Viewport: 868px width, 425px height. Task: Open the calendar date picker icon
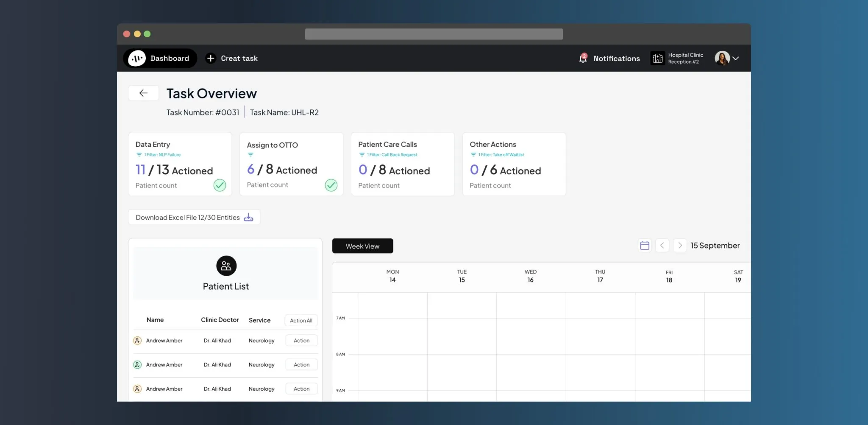pos(645,245)
